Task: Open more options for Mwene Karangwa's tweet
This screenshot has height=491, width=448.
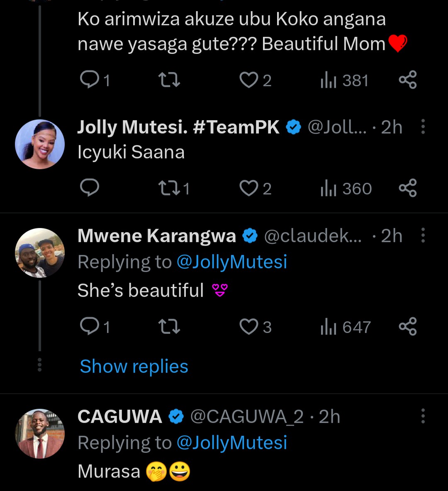Action: click(423, 236)
